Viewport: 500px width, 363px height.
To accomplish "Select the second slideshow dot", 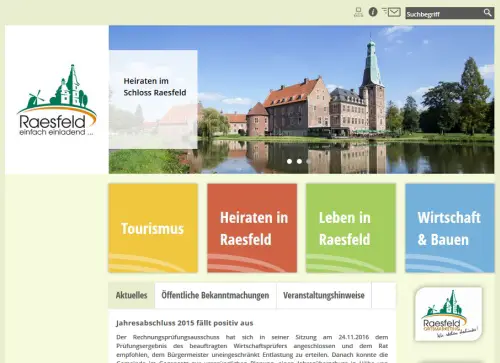I will pos(299,161).
